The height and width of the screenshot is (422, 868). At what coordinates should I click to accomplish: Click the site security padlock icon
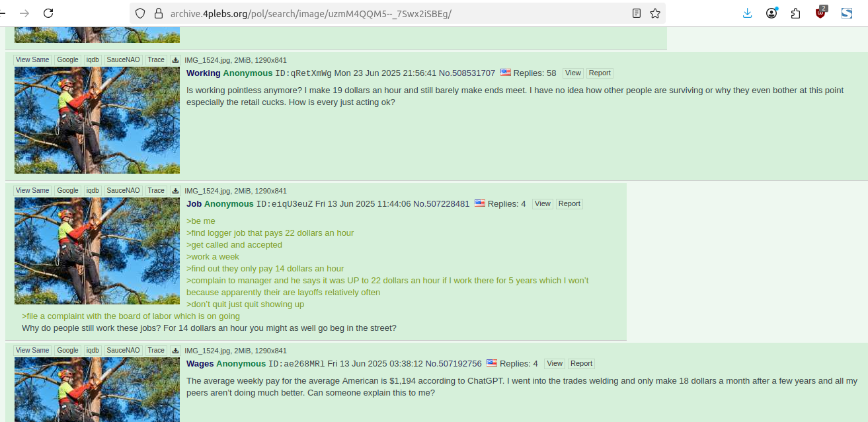[158, 13]
